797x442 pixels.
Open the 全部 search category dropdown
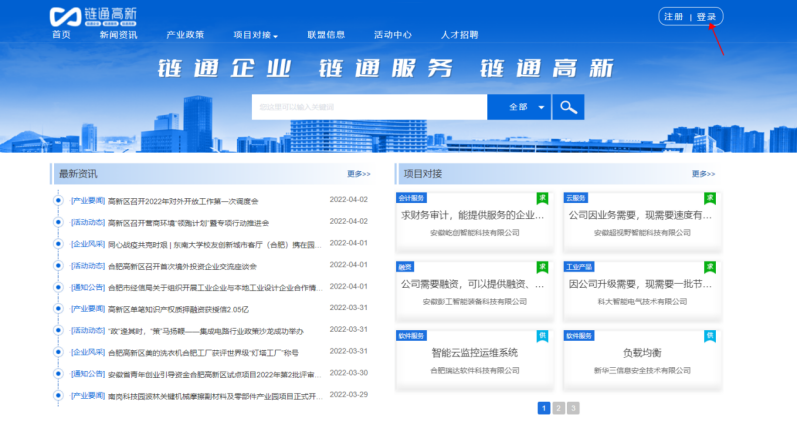[527, 107]
